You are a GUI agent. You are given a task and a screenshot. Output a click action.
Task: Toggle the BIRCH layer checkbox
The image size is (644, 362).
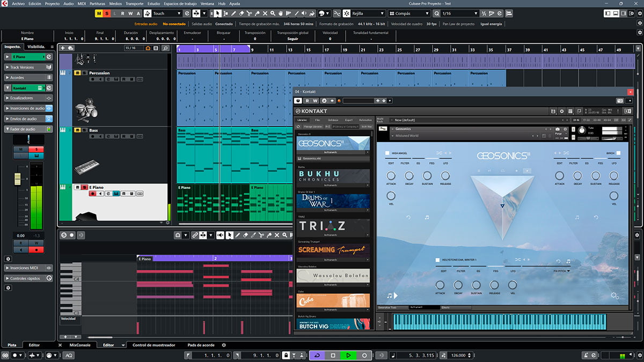618,153
